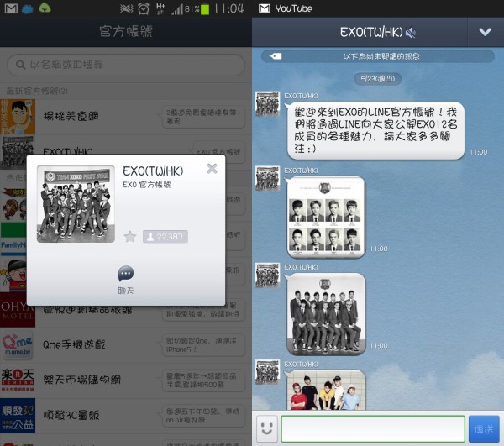Tap 順發3C on air status bubble

202,416
